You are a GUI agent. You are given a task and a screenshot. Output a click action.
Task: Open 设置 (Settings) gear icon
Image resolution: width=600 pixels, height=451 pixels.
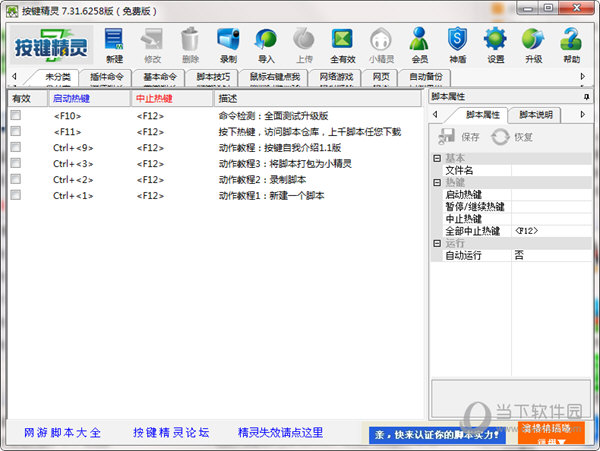pyautogui.click(x=496, y=45)
